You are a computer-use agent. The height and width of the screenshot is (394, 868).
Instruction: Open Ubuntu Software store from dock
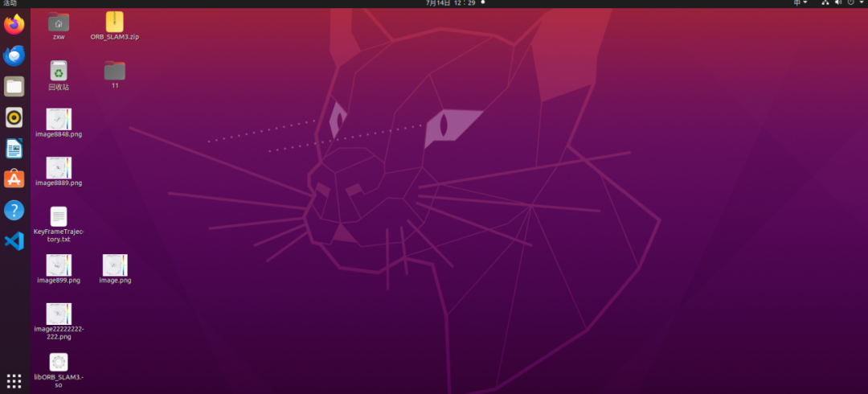coord(14,179)
